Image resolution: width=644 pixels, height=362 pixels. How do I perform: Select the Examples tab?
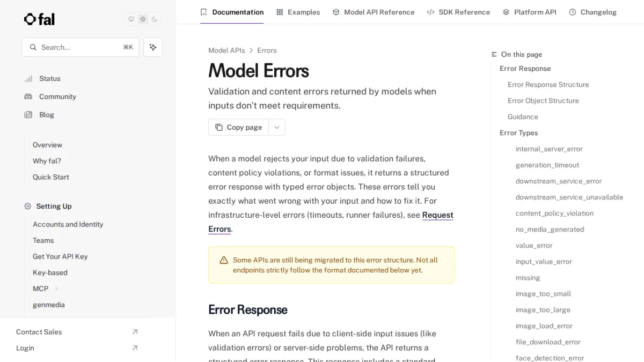pyautogui.click(x=298, y=12)
